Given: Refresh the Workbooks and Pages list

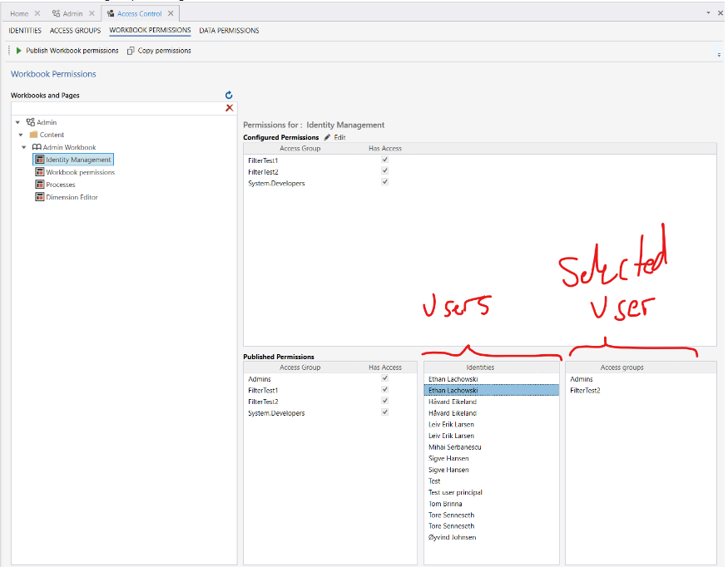Looking at the screenshot, I should (229, 96).
